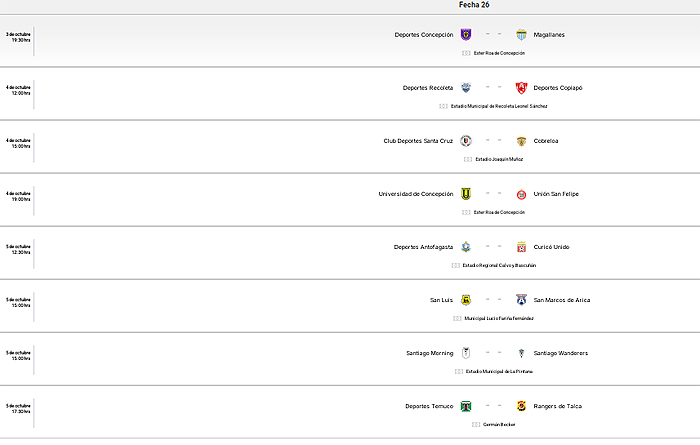Click the Deportes Concepción team crest
Viewport: 700px width, 445px height.
[466, 34]
